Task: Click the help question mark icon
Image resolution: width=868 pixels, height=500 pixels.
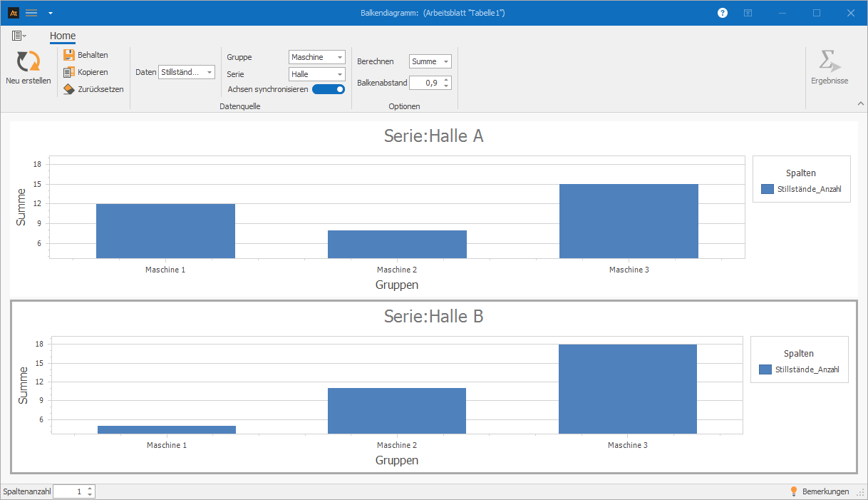Action: 723,13
